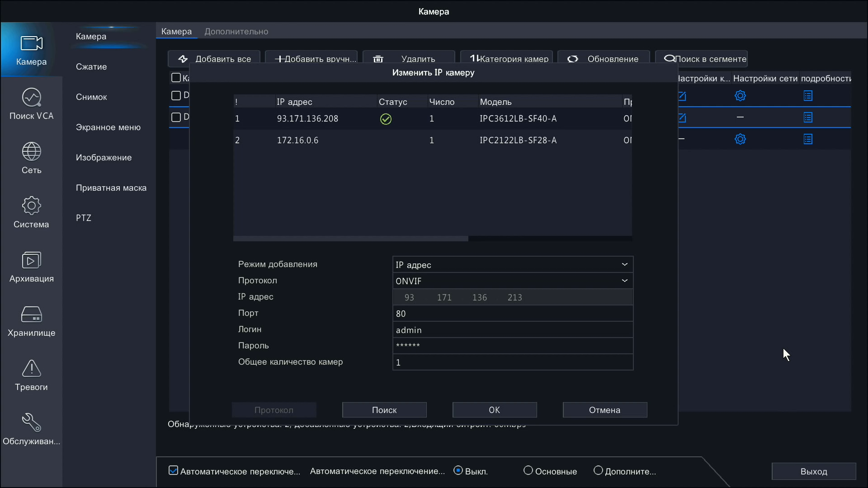Open the Сеть network section

tap(31, 158)
